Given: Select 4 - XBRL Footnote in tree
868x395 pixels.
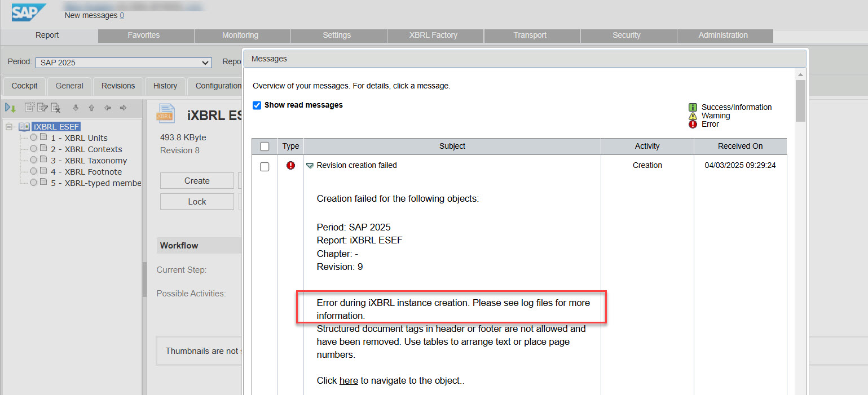Looking at the screenshot, I should tap(86, 171).
